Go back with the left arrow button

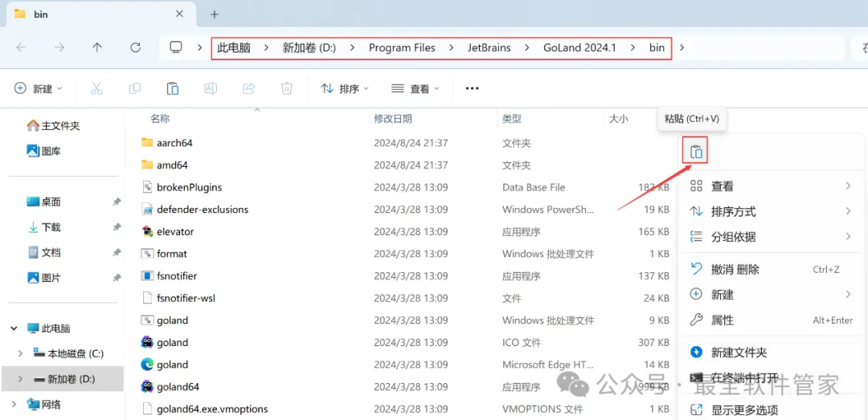tap(21, 47)
